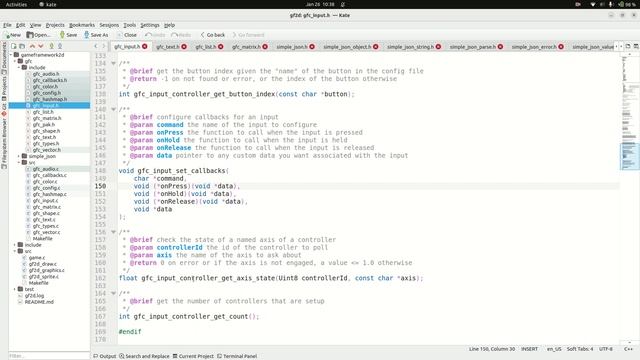
Task: Fold the comment block at line 134
Action: 113,63
